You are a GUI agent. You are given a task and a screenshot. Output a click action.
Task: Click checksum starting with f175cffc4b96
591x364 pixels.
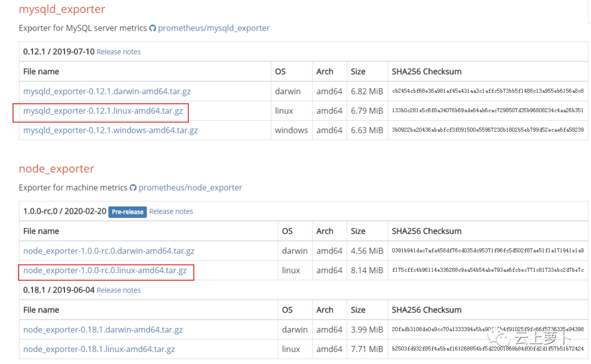point(488,271)
